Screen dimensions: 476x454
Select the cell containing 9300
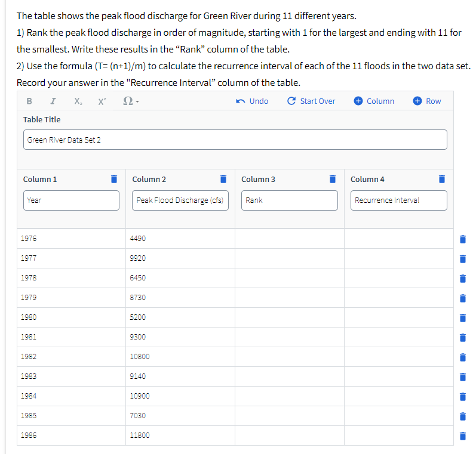coord(180,337)
